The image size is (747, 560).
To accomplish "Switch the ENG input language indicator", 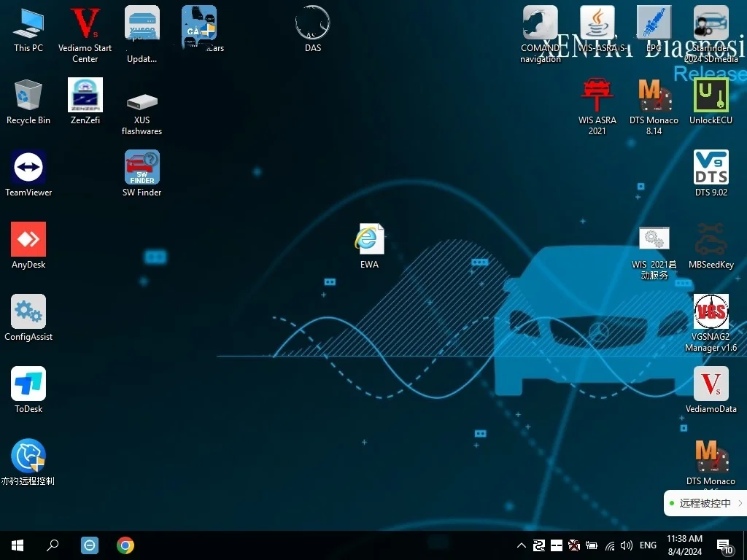I will click(648, 545).
